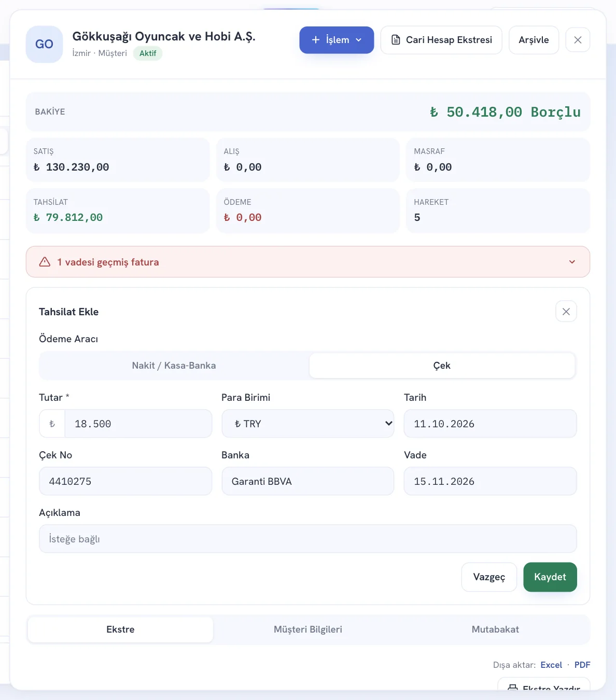
Task: Switch to the Ekstre tab
Action: pyautogui.click(x=120, y=629)
